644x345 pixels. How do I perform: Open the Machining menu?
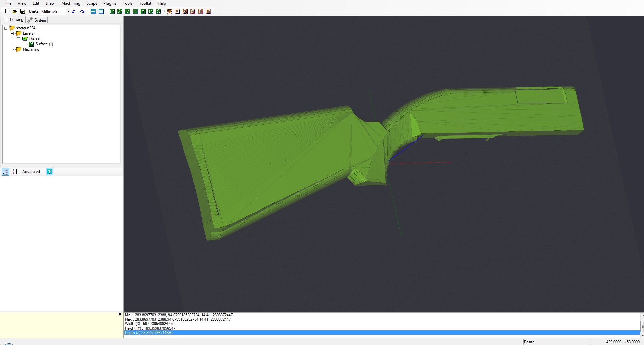(x=71, y=3)
